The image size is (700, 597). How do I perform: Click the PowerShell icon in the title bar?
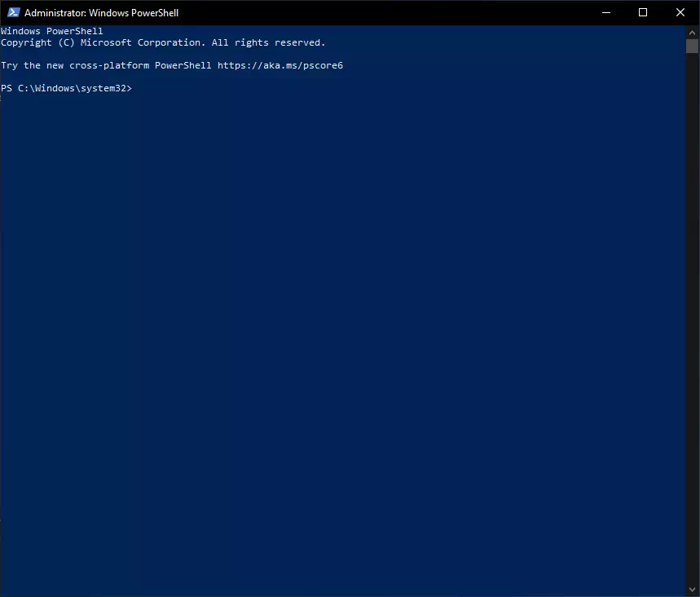pos(13,12)
